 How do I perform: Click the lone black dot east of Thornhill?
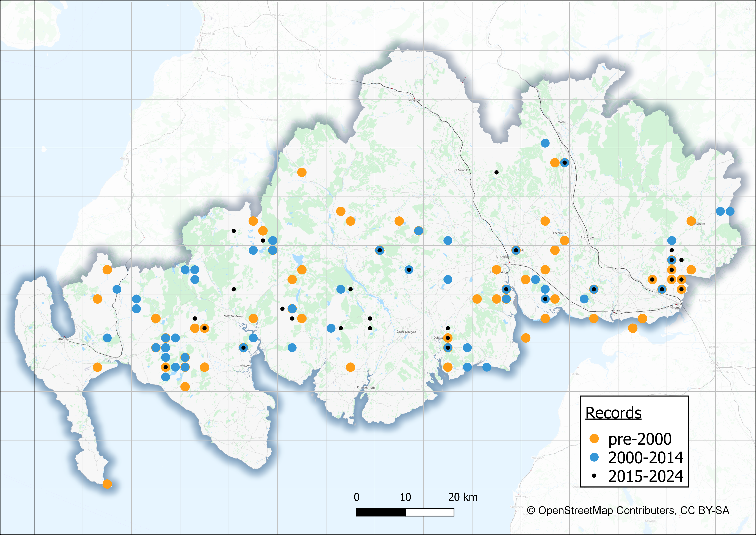tap(496, 172)
